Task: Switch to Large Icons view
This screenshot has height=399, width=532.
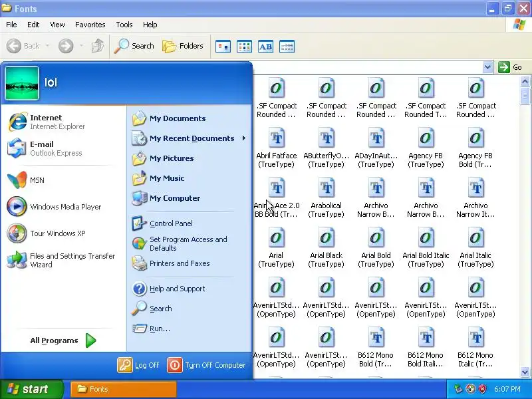Action: pos(223,47)
